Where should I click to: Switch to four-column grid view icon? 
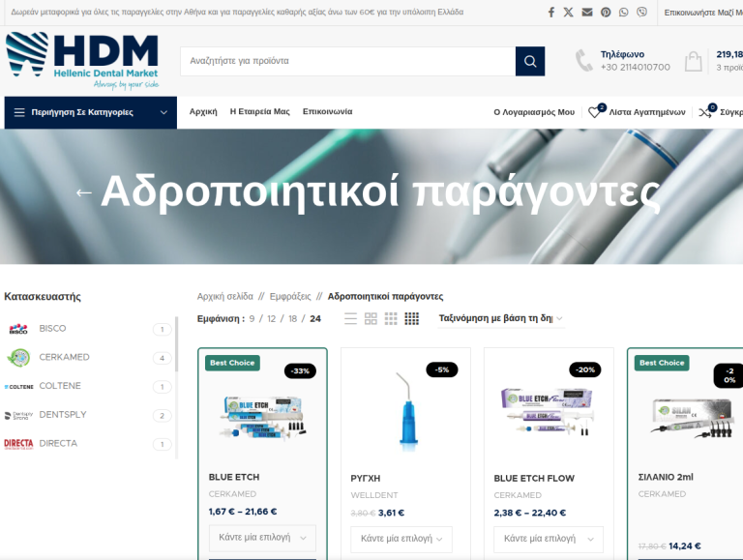[x=412, y=318]
